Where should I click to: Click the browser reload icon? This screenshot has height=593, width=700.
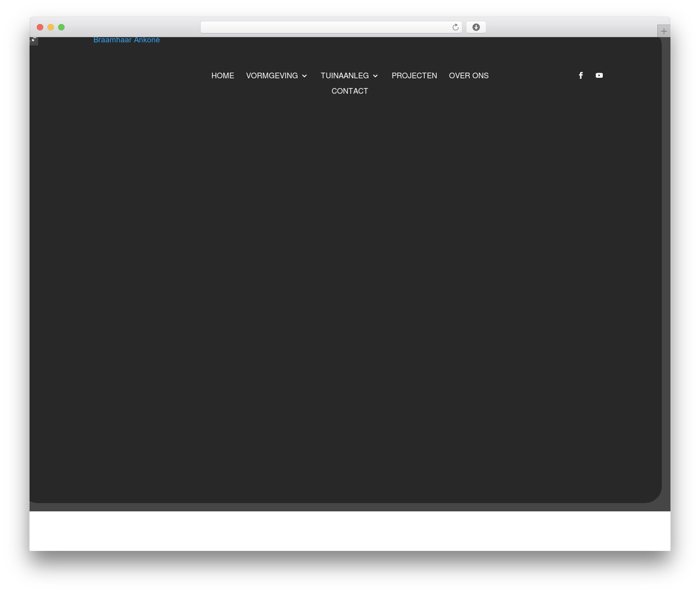456,27
